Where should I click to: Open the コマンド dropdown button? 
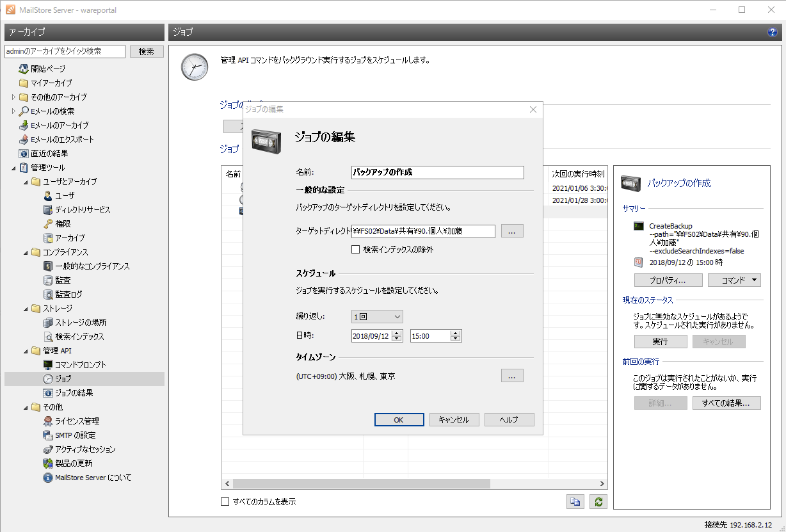734,280
